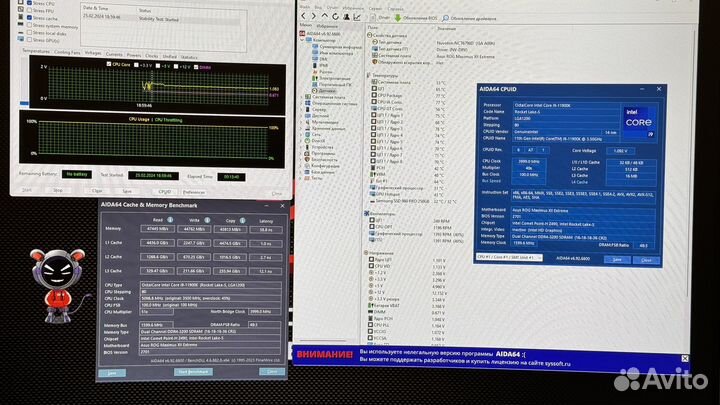This screenshot has height=405, width=720.
Task: Click the up-level arrow in AIDA64 toolbar
Action: (325, 17)
